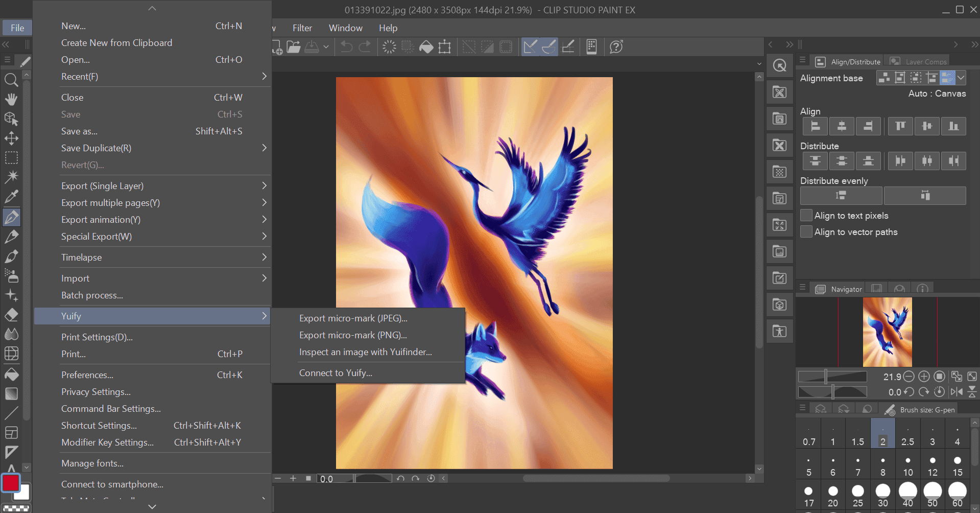Click Navigator zoom in plus icon

[924, 377]
